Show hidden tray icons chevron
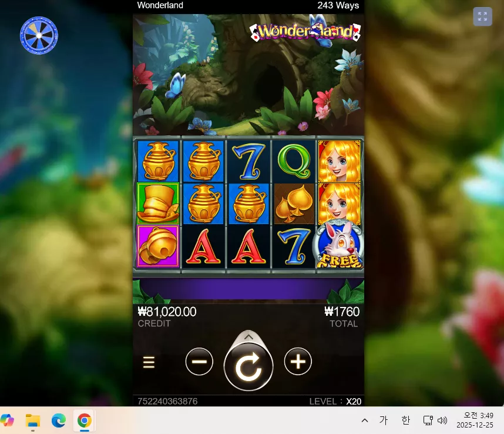This screenshot has height=434, width=504. (365, 420)
